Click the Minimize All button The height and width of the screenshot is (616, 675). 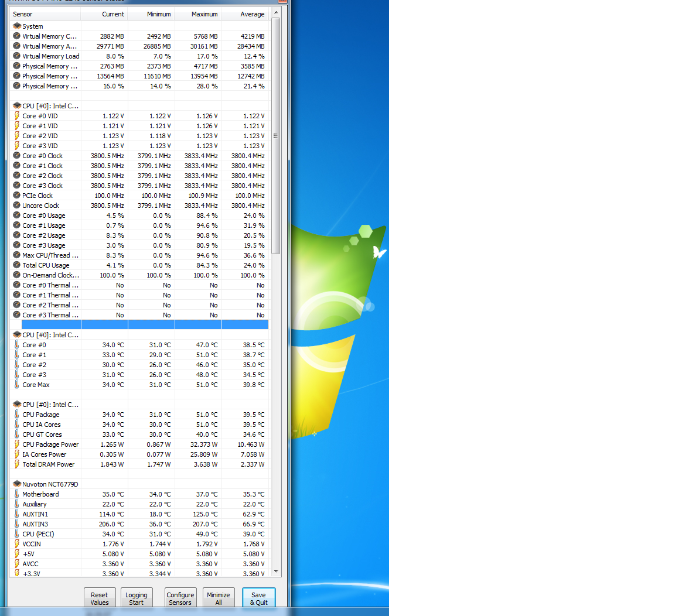219,598
